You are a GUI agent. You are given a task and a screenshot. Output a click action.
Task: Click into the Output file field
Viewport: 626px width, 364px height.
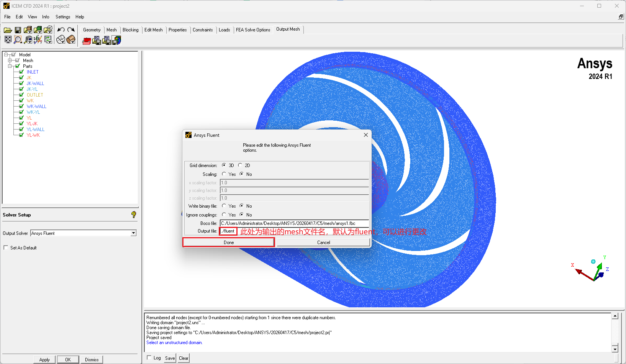point(229,231)
